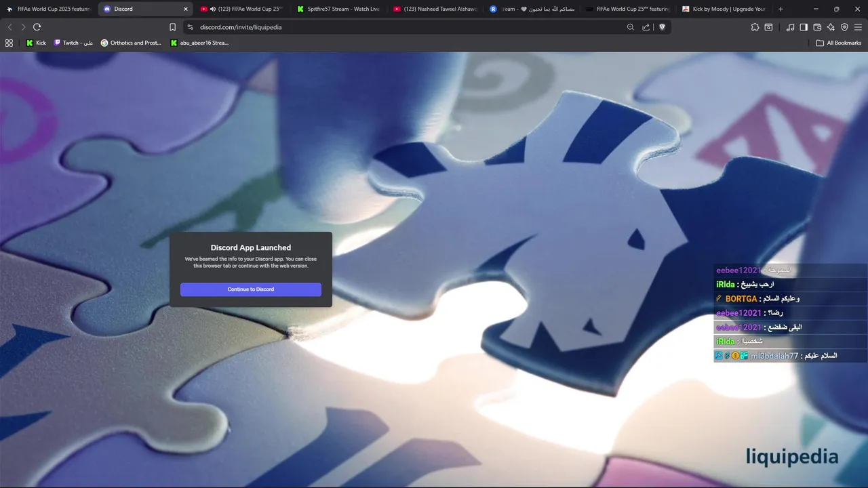Open the Extensions puzzle icon
The height and width of the screenshot is (488, 868).
(755, 27)
